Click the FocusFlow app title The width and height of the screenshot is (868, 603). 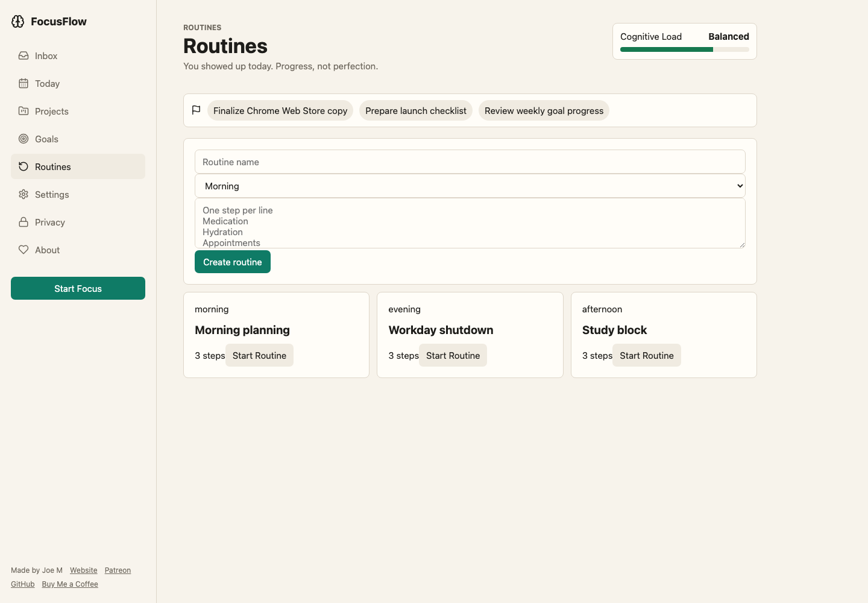(58, 22)
